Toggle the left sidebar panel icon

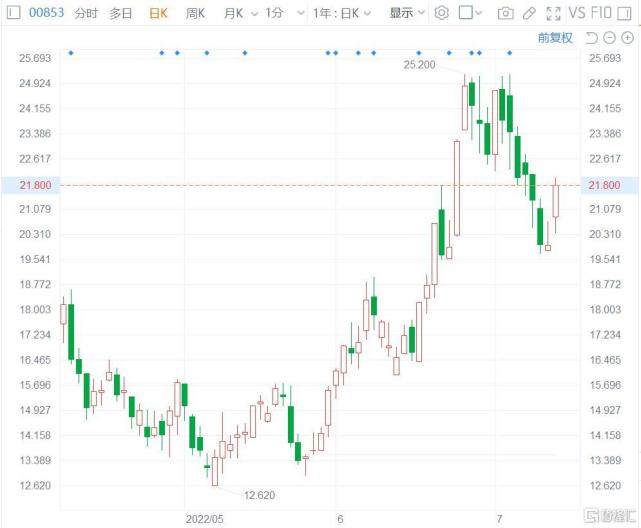click(13, 13)
